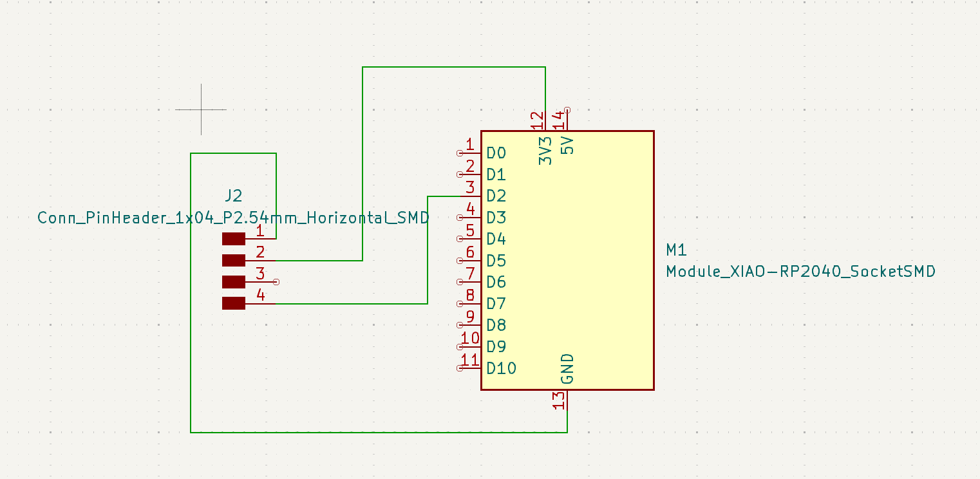Select the D2 pin label
This screenshot has height=479, width=980.
[496, 196]
